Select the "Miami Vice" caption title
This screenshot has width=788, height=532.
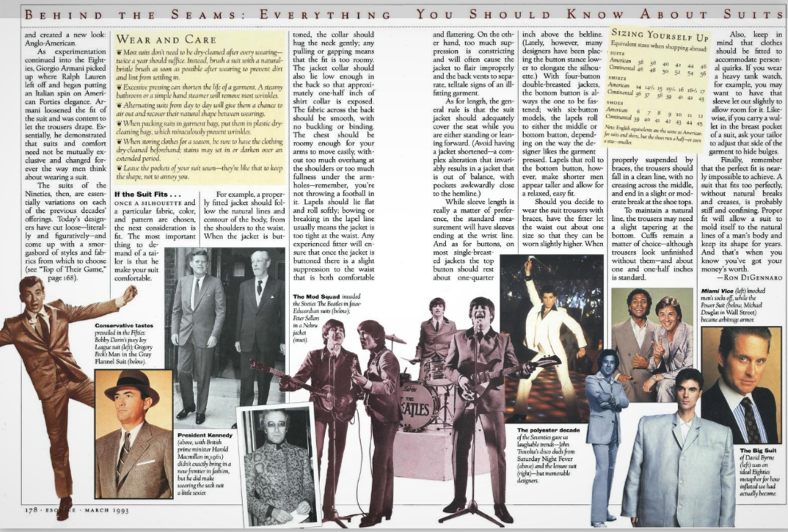pos(717,291)
